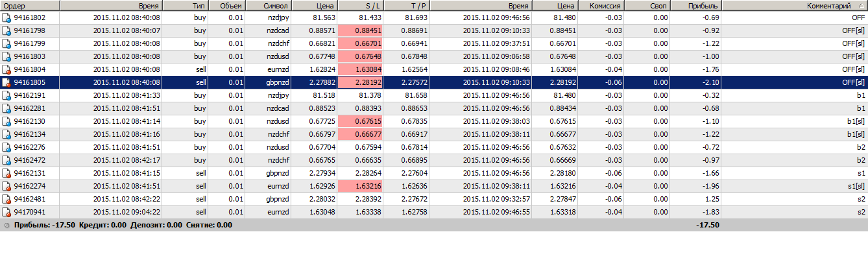Click the profit value -2.10
Screen dimensions: 868x267
[711, 82]
